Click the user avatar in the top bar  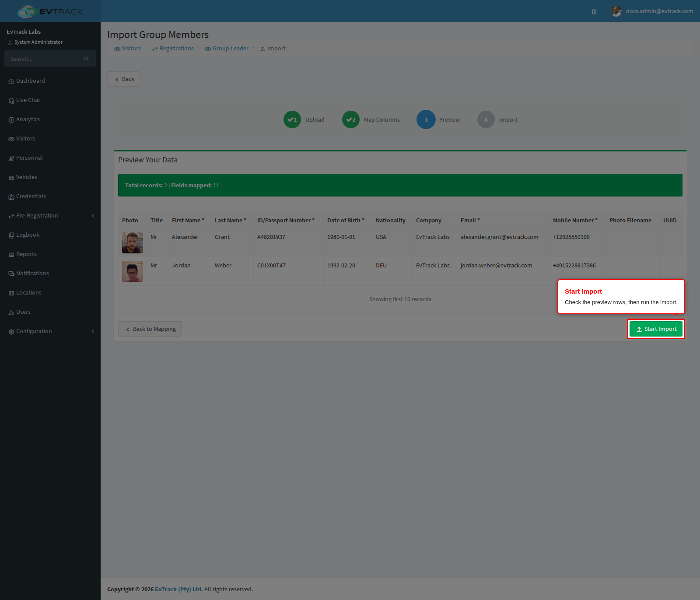pos(616,11)
